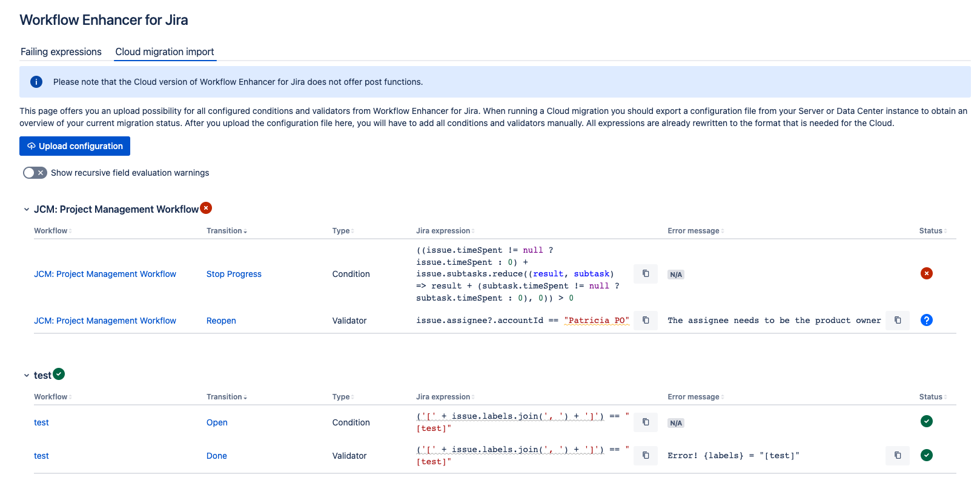Screen dimensions: 980x483
Task: Sort test table by Status column
Action: (933, 397)
